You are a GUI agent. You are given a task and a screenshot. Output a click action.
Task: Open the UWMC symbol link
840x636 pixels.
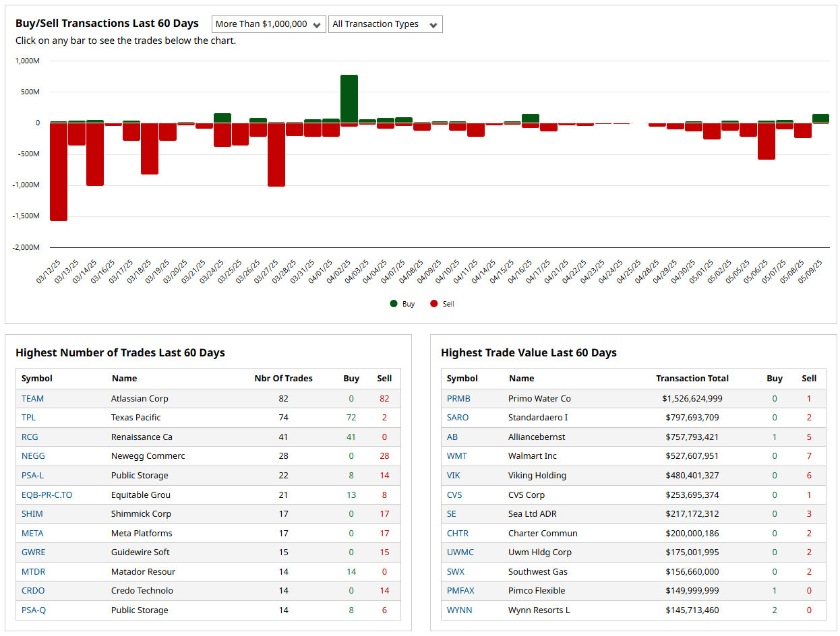[x=460, y=552]
